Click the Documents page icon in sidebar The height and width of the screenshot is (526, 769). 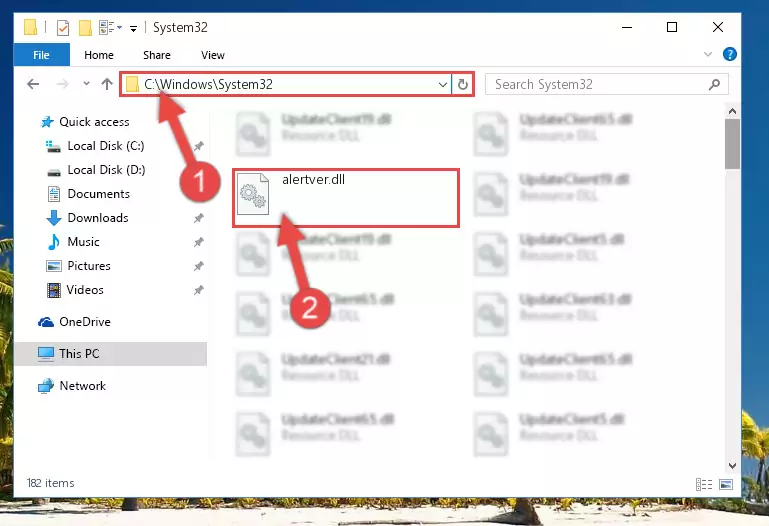(x=54, y=194)
